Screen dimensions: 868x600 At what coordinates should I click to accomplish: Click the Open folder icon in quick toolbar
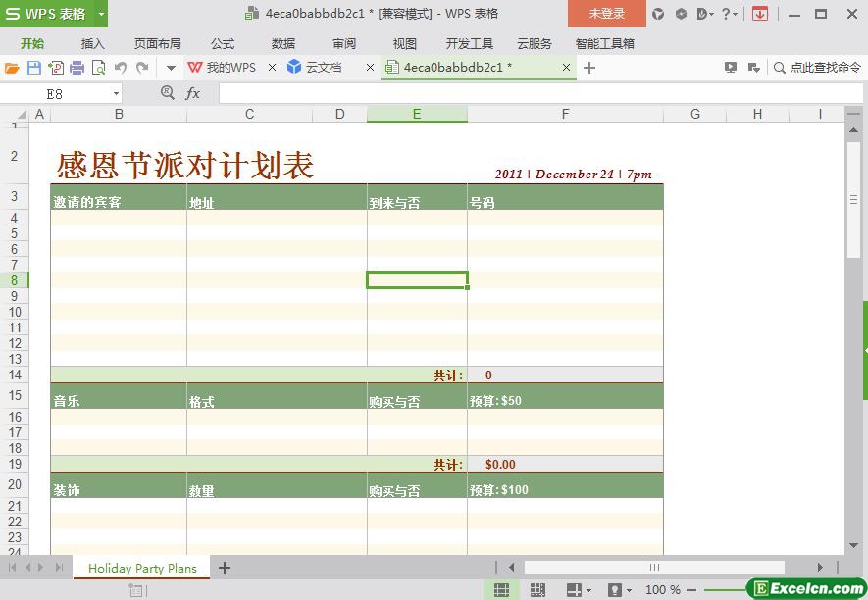tap(12, 68)
